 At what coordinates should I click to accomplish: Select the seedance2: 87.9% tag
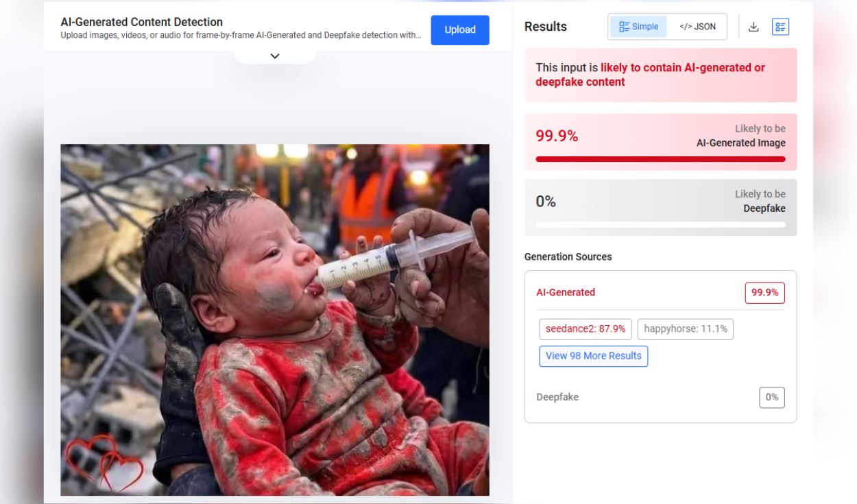tap(586, 329)
